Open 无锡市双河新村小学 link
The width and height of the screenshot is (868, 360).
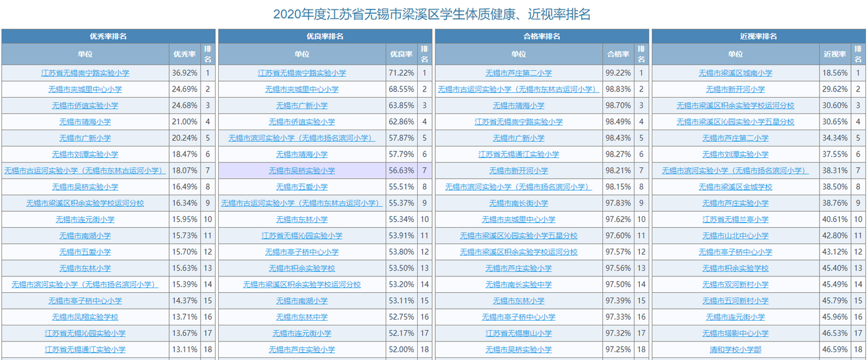[x=735, y=285]
